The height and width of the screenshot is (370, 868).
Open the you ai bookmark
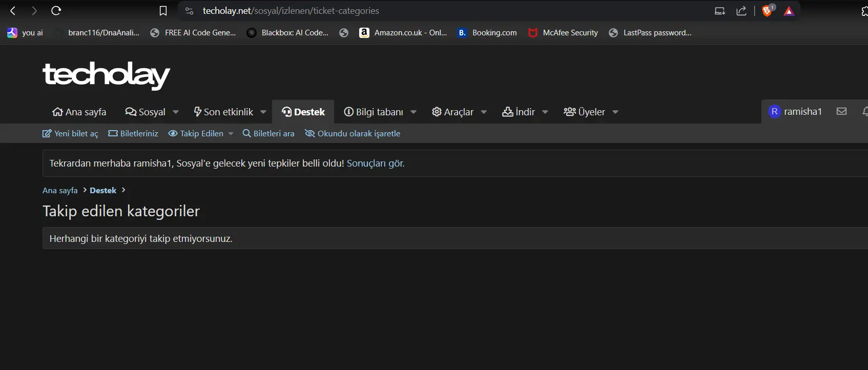pos(25,33)
